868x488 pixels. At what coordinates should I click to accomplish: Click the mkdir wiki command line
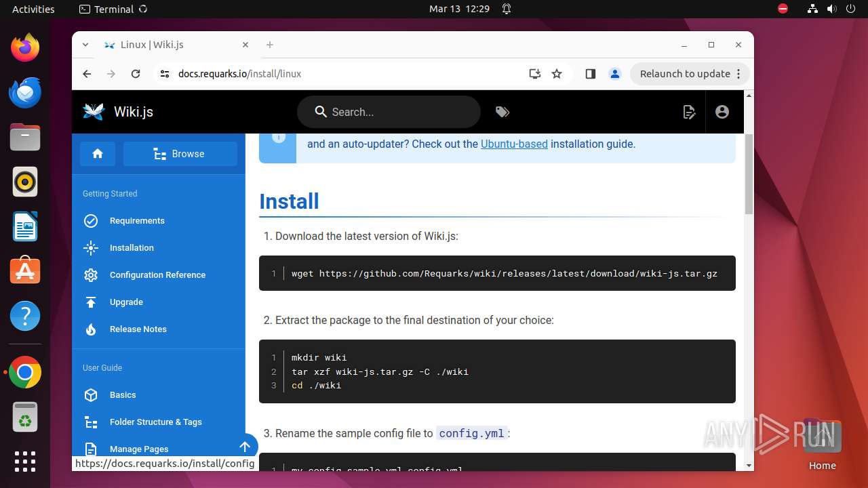(x=319, y=357)
